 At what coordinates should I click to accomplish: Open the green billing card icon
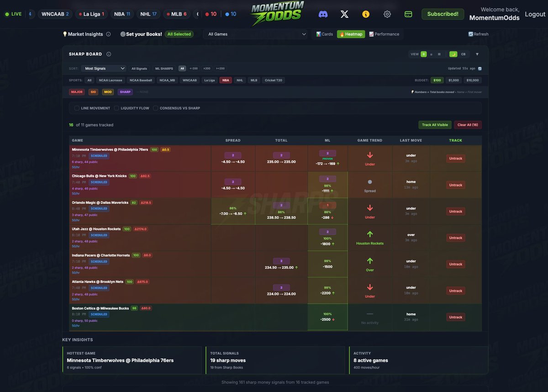(408, 14)
